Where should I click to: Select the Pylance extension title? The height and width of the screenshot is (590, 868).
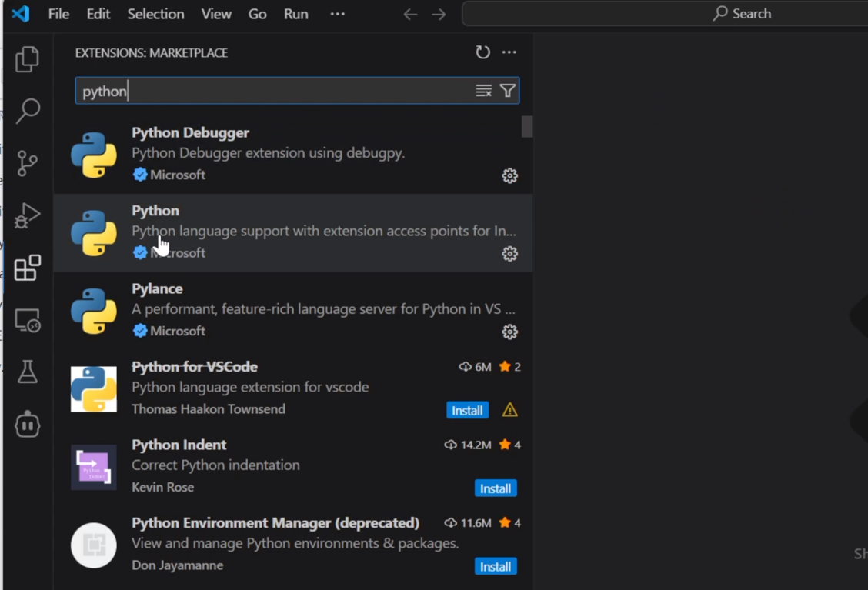[157, 288]
